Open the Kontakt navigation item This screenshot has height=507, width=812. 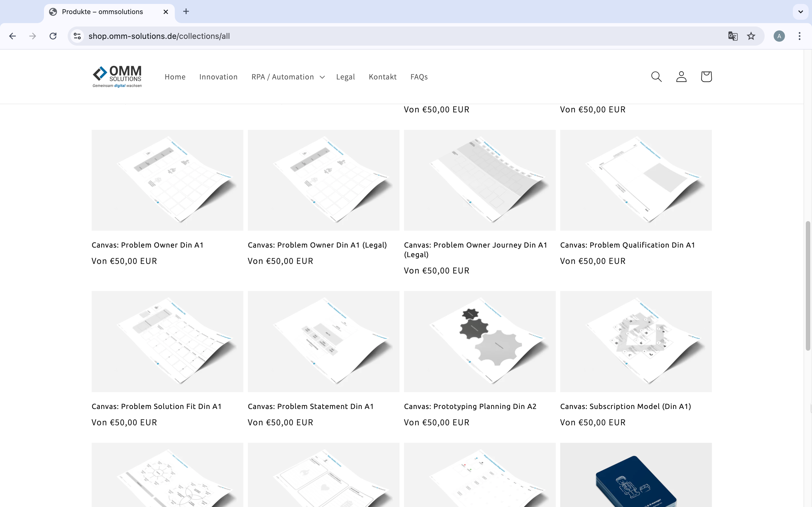click(383, 77)
